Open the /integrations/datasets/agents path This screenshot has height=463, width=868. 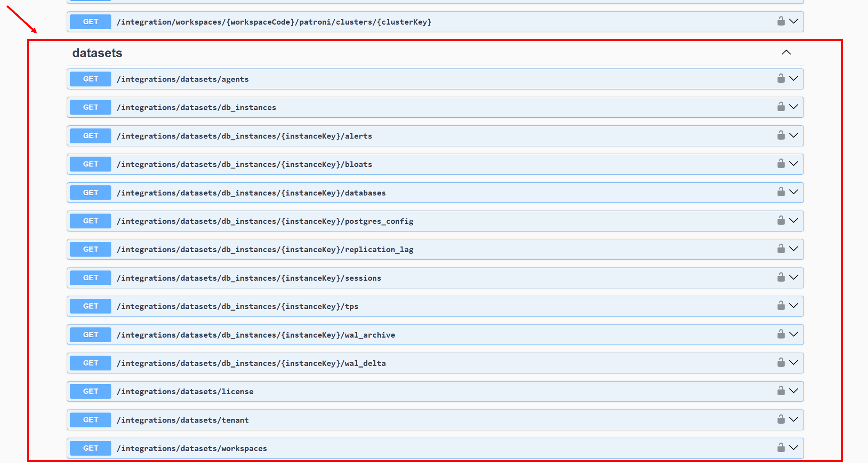coord(182,79)
